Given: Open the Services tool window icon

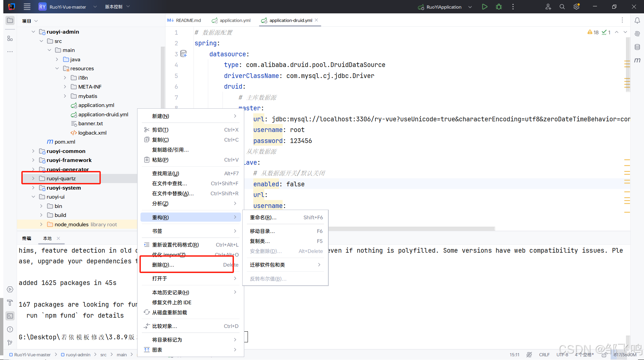Looking at the screenshot, I should [x=10, y=289].
